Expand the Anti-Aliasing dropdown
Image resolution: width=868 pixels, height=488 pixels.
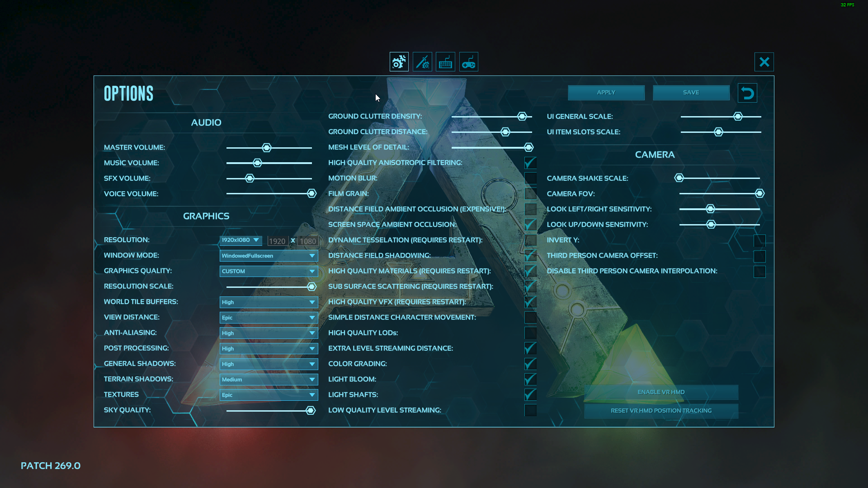pyautogui.click(x=267, y=333)
